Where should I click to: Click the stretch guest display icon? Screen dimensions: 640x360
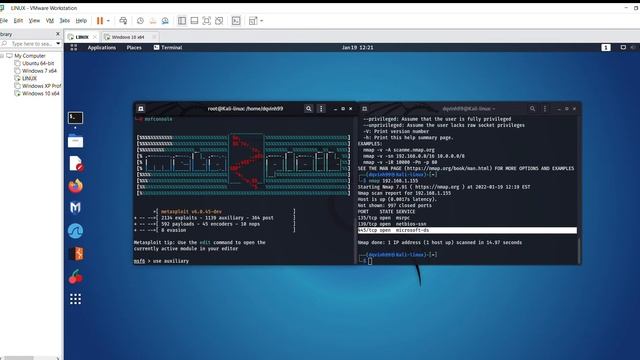253,20
